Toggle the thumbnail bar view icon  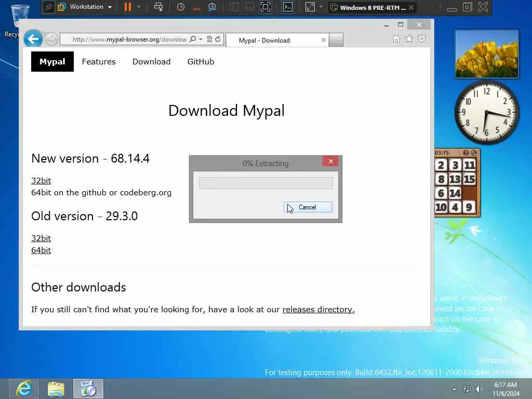tap(250, 7)
